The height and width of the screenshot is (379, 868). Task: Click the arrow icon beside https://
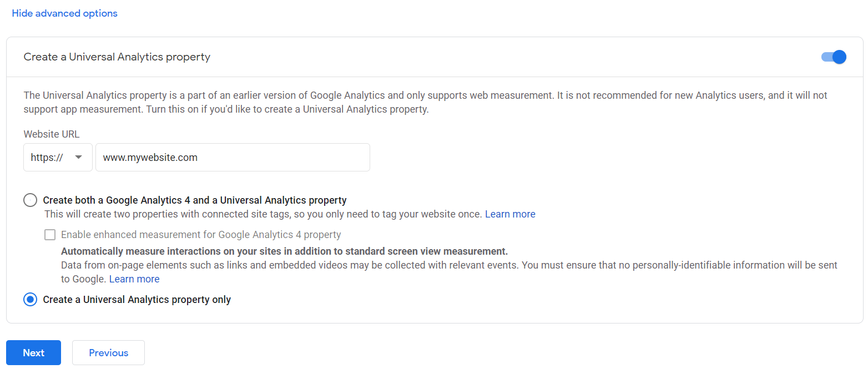(x=79, y=158)
